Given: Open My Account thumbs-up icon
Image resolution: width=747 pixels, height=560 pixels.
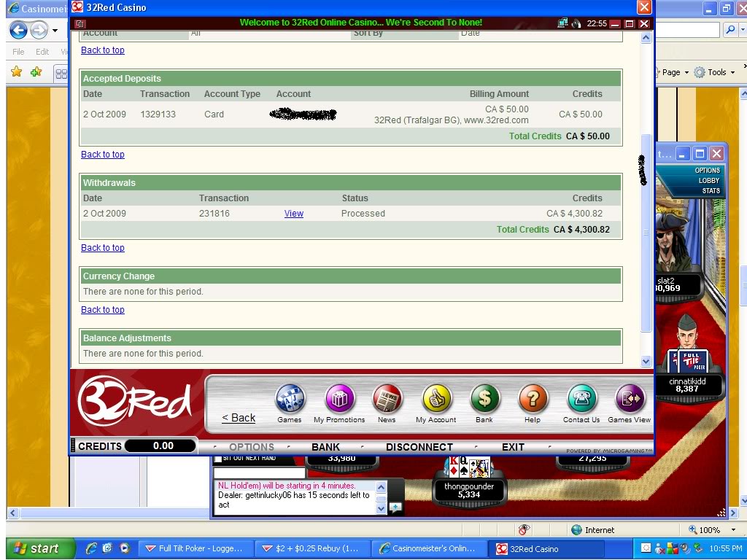Looking at the screenshot, I should tap(436, 399).
